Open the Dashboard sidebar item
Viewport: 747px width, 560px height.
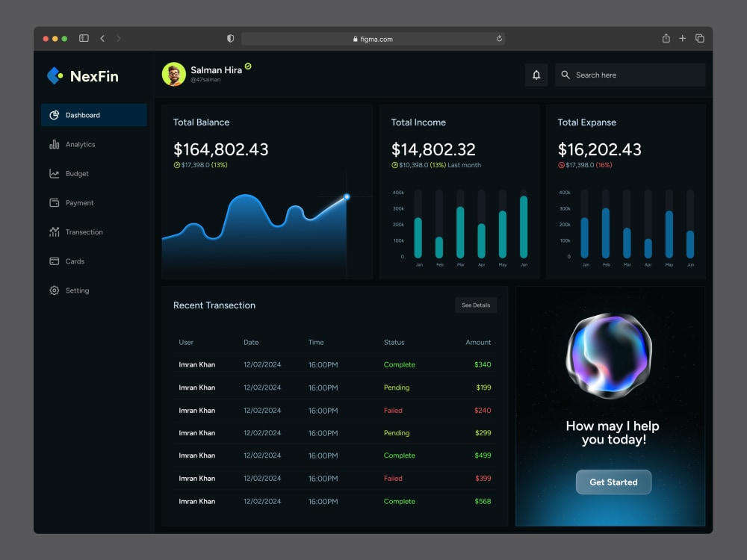[94, 115]
